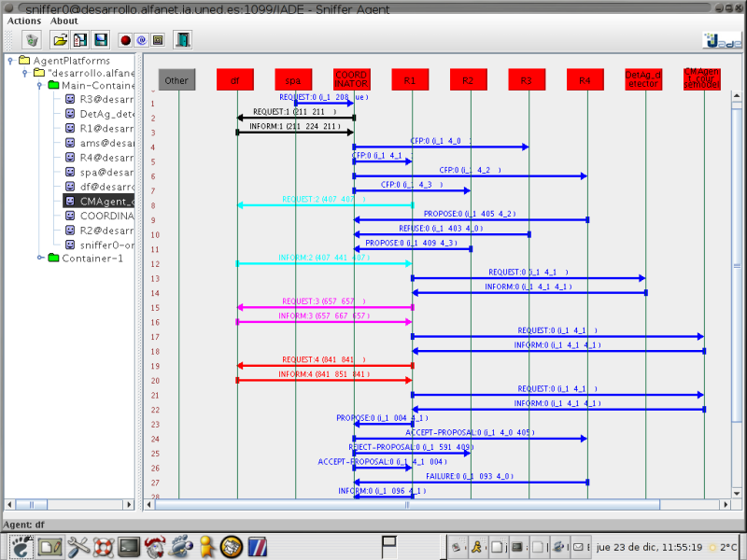The image size is (747, 560).
Task: Click the open folder toolbar icon
Action: (60, 40)
